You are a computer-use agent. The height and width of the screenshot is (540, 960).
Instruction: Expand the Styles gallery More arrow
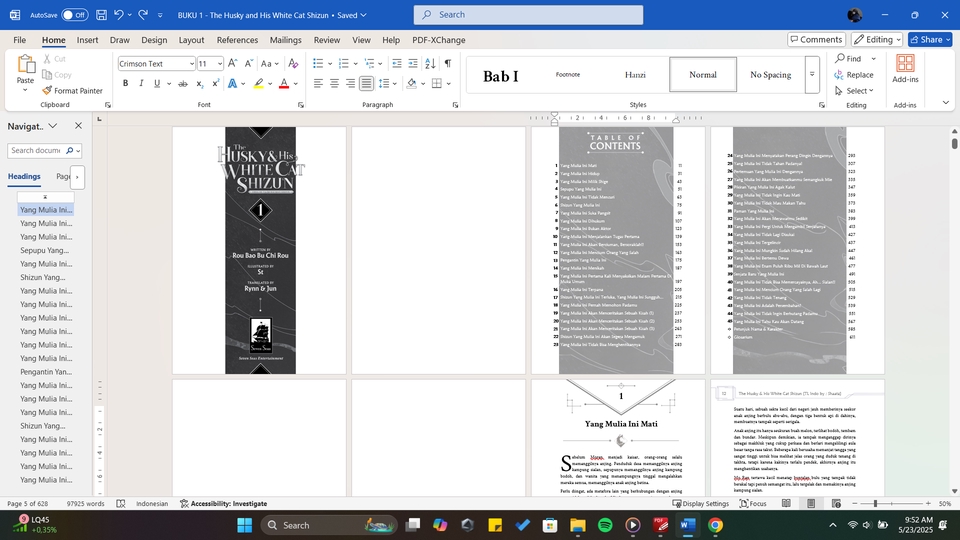(812, 75)
